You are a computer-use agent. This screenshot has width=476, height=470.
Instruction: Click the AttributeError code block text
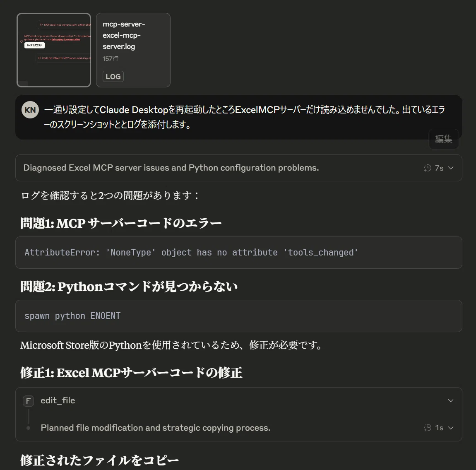(191, 253)
